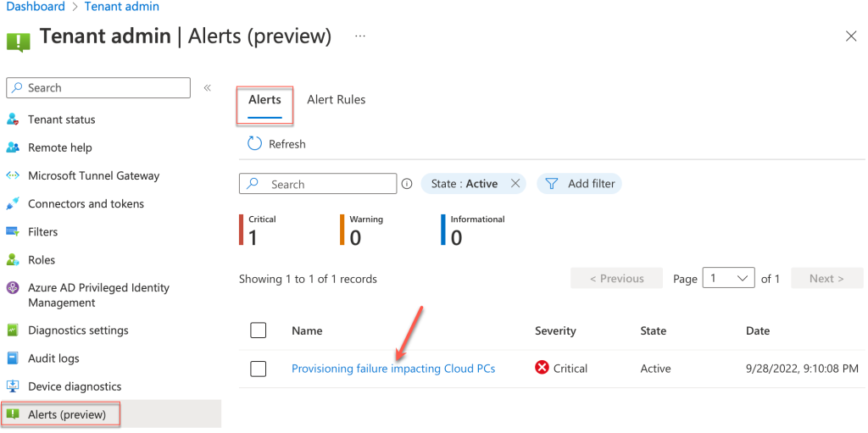Collapse the sidebar with double chevron

(x=208, y=88)
